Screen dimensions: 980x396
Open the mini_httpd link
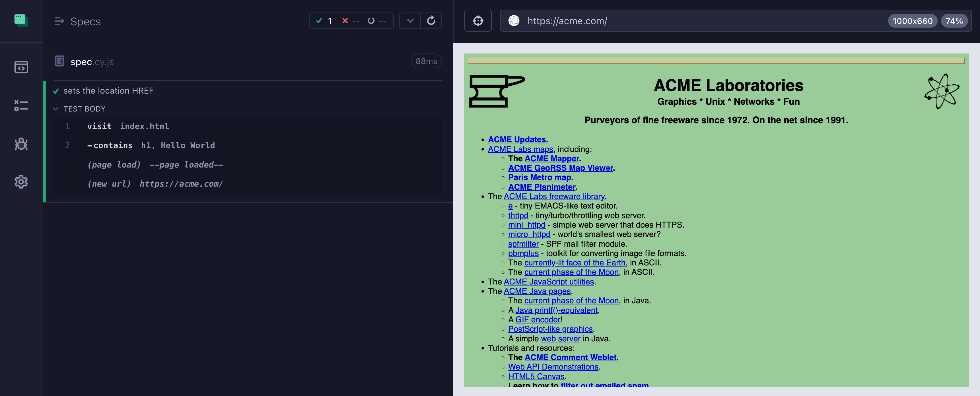(526, 225)
